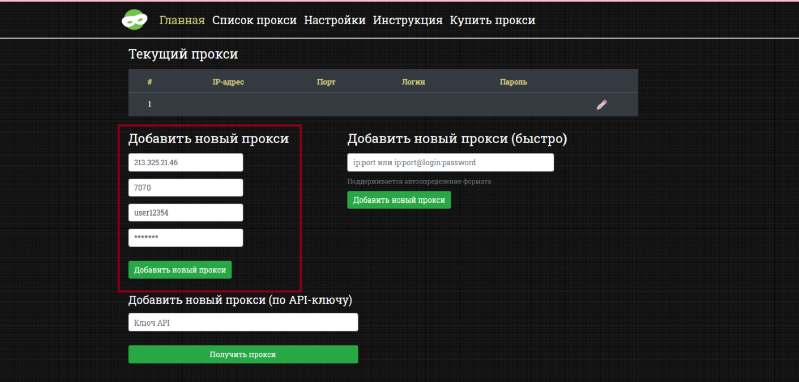799x382 pixels.
Task: Select the Порт column header
Action: tap(326, 82)
